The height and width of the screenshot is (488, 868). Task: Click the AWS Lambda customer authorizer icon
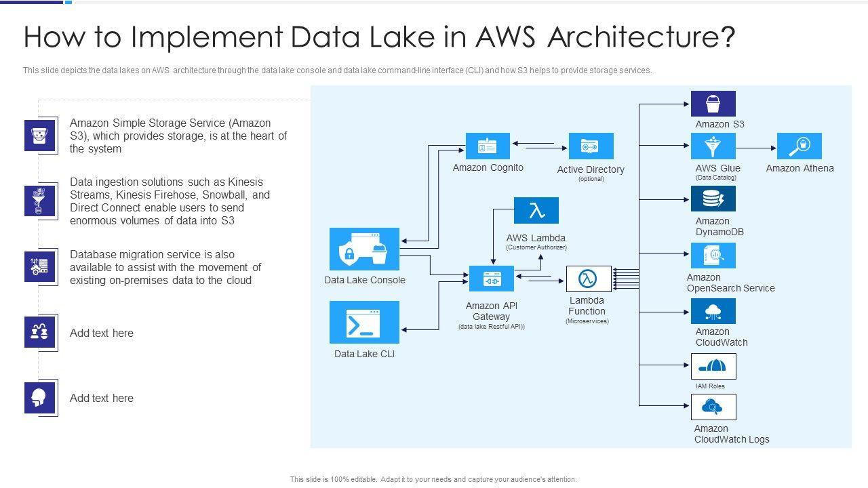pos(536,211)
